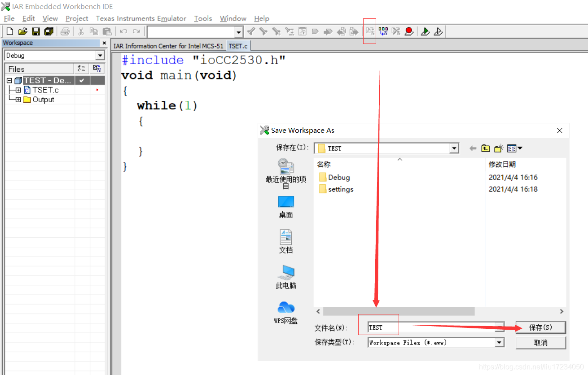Open the file name history dropdown
The image size is (588, 375).
(x=500, y=327)
